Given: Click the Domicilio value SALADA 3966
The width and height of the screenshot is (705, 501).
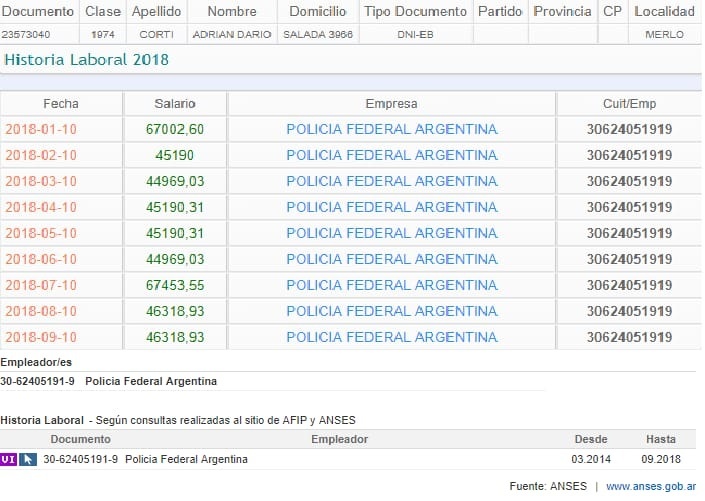Looking at the screenshot, I should point(318,35).
